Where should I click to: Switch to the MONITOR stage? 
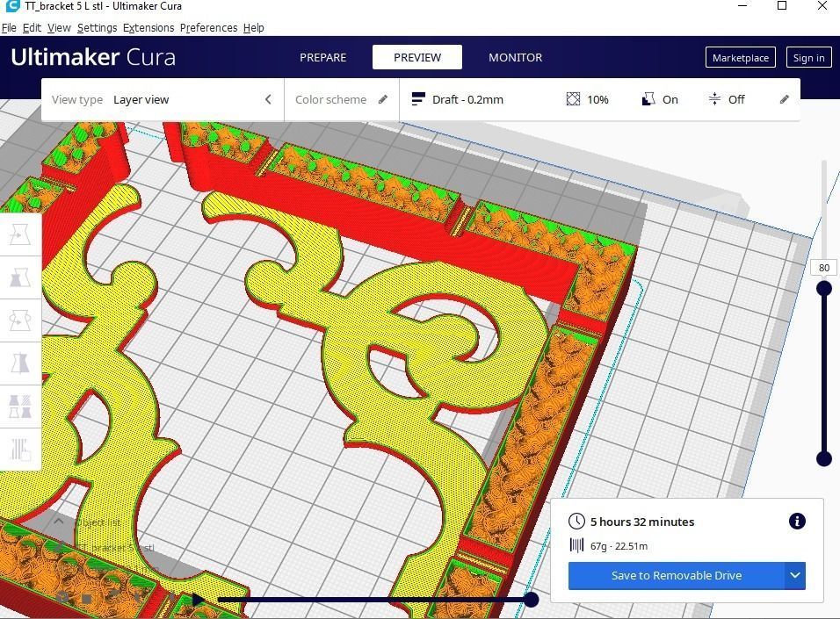click(x=516, y=57)
